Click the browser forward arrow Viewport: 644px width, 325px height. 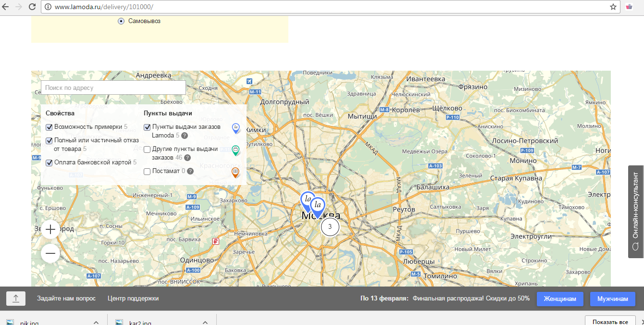click(19, 7)
